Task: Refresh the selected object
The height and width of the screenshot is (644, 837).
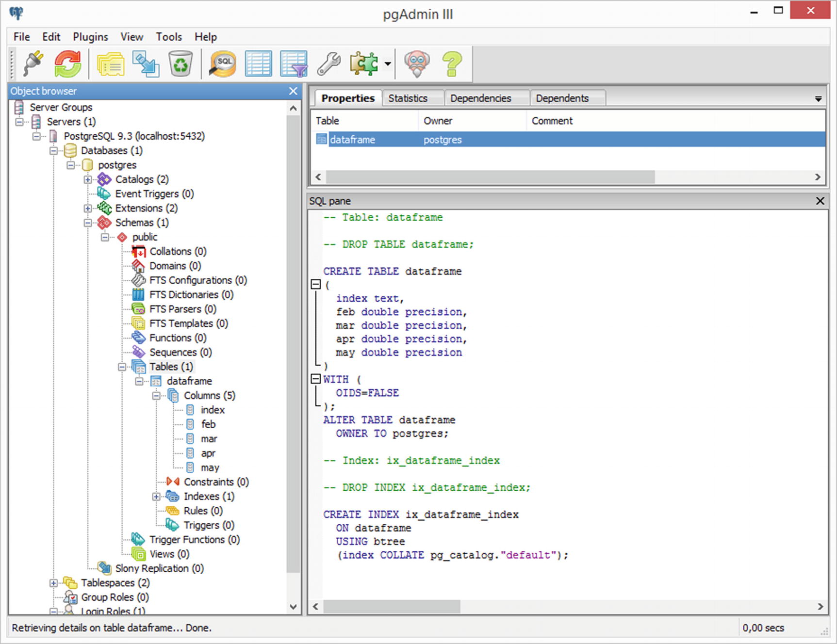Action: (x=67, y=64)
